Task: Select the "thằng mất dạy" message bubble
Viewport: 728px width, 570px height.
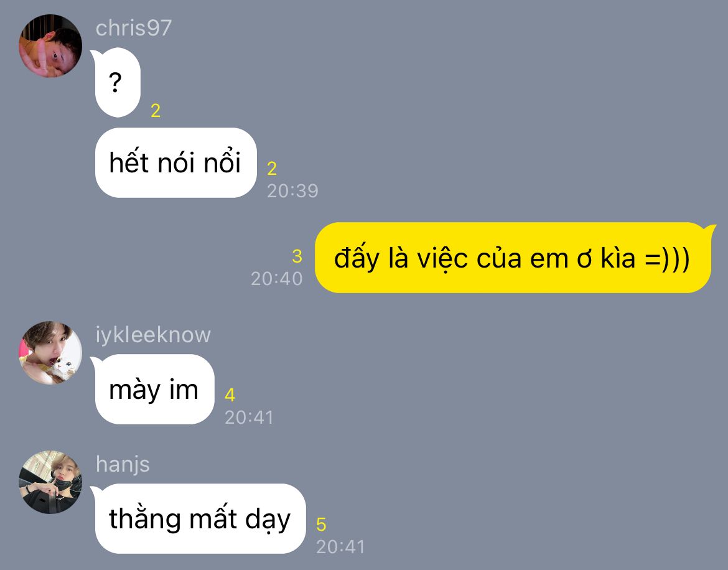Action: [198, 518]
